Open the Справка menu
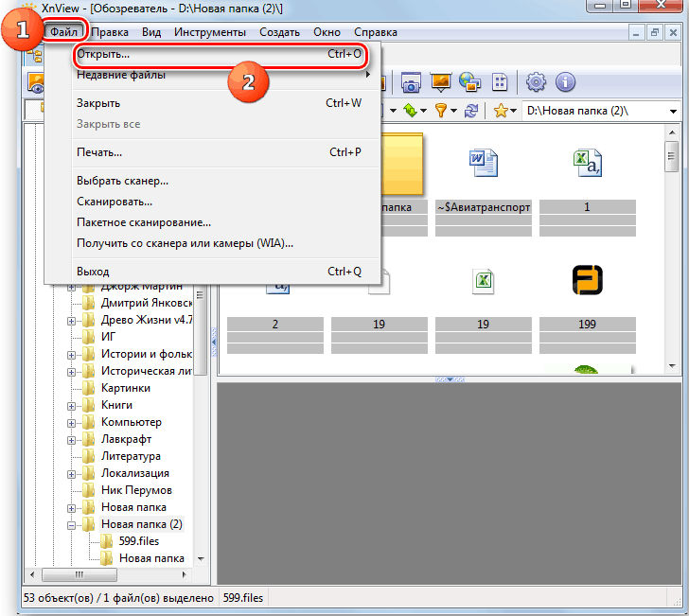Screen dimensions: 689x616 [376, 32]
